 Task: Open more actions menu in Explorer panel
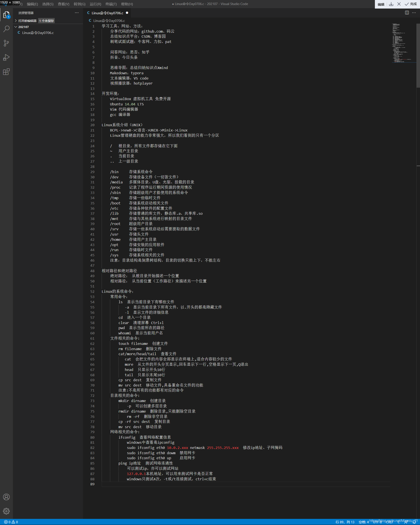(x=77, y=13)
